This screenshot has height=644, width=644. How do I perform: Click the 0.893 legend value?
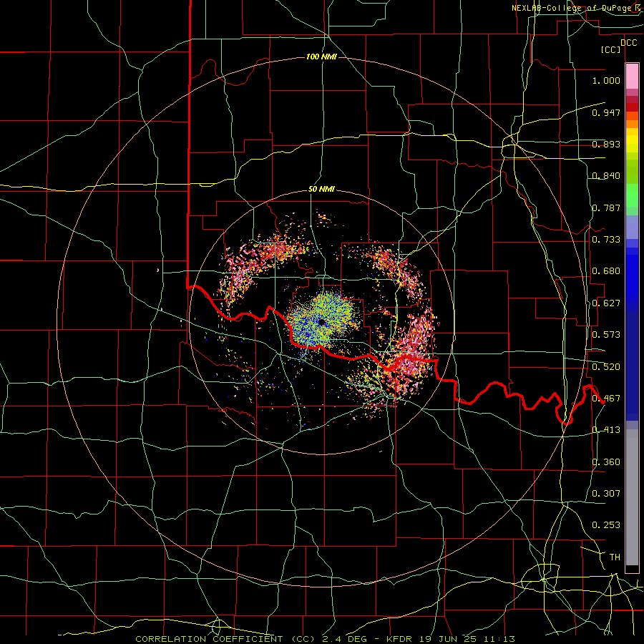606,144
